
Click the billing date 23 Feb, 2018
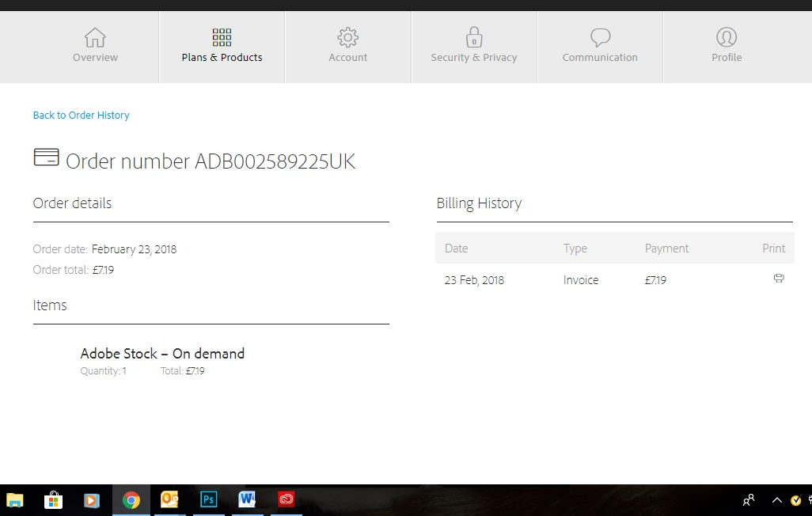[x=474, y=280]
